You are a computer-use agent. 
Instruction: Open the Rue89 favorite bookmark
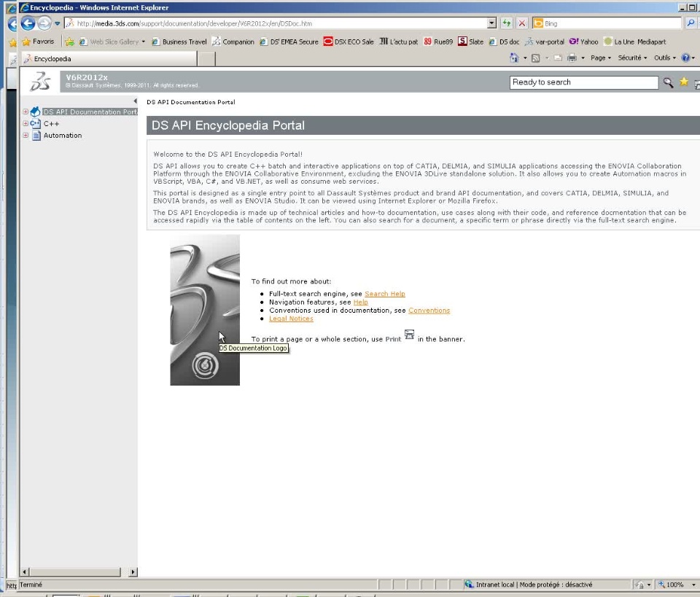(438, 42)
